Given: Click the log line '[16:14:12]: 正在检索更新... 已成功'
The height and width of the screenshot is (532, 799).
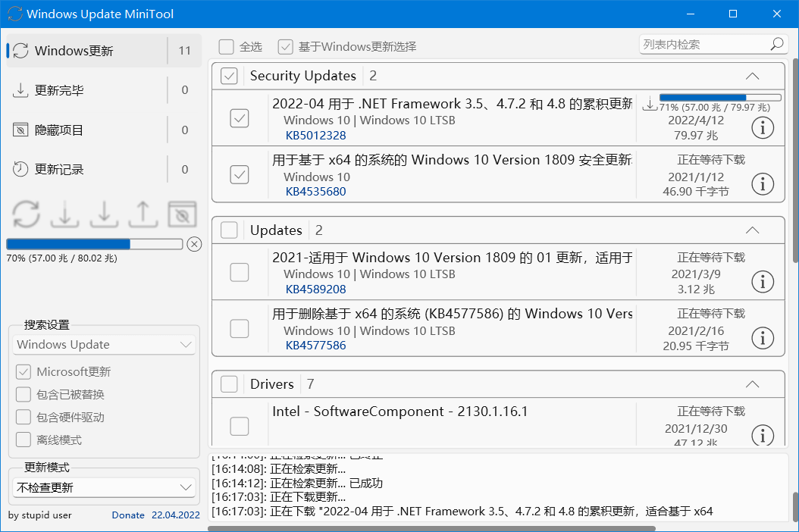Looking at the screenshot, I should point(297,483).
